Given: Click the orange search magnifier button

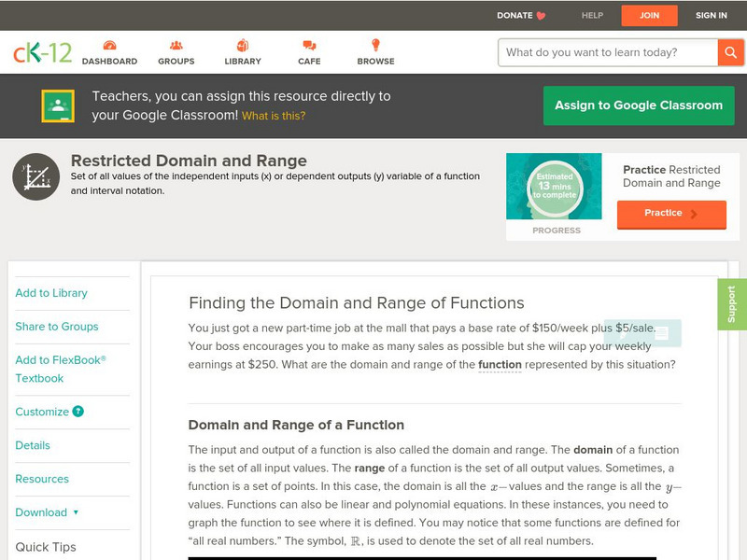Looking at the screenshot, I should pos(730,52).
